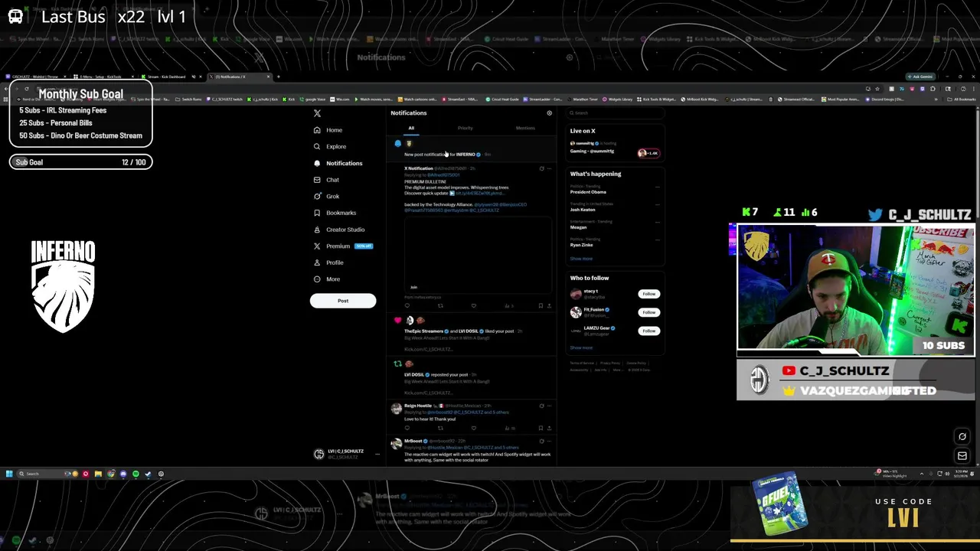Show more under What's happening
Viewport: 980px width, 551px height.
[x=581, y=259]
